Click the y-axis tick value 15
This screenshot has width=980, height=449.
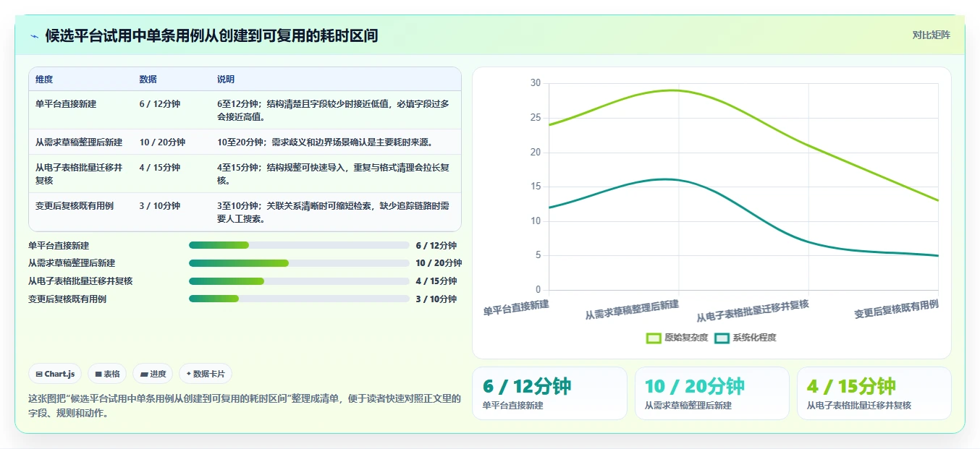pos(535,187)
